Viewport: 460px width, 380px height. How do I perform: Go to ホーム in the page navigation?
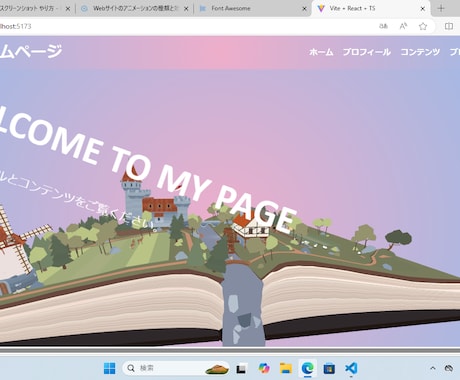click(321, 52)
